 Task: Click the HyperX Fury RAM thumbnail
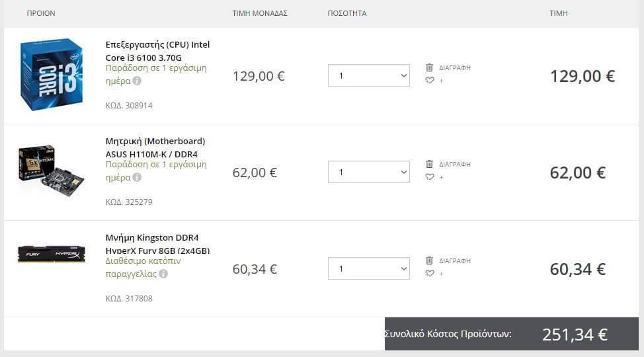tap(52, 254)
